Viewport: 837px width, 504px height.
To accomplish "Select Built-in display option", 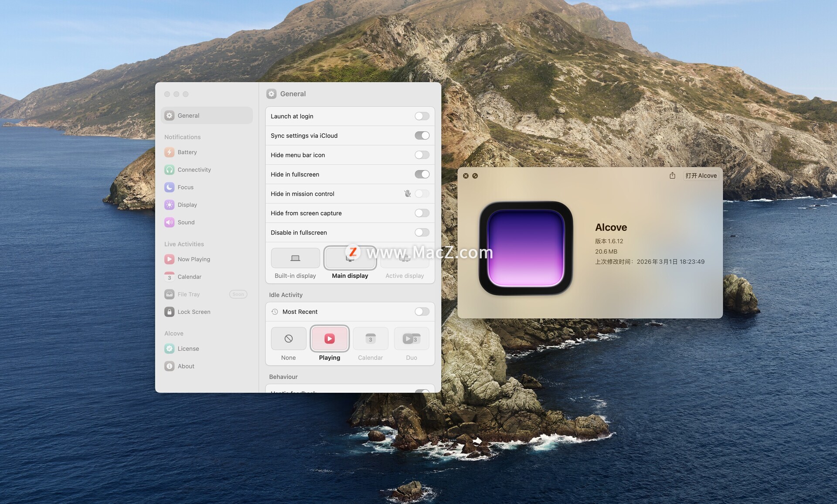I will [x=295, y=258].
